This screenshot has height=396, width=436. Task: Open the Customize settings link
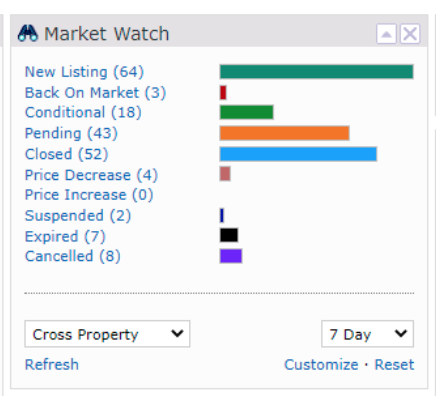coord(321,365)
